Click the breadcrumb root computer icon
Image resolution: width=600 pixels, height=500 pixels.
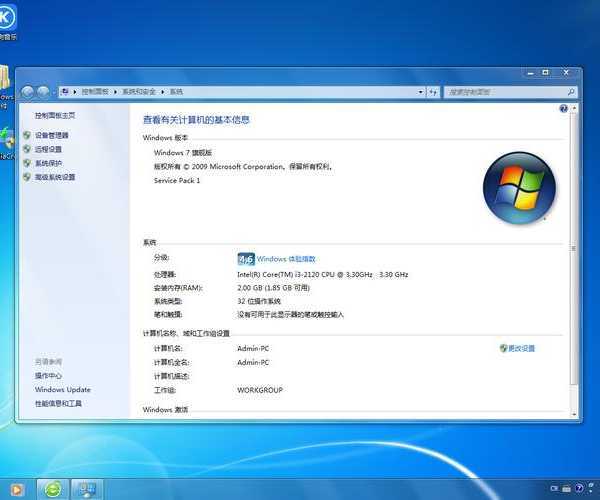tap(65, 91)
